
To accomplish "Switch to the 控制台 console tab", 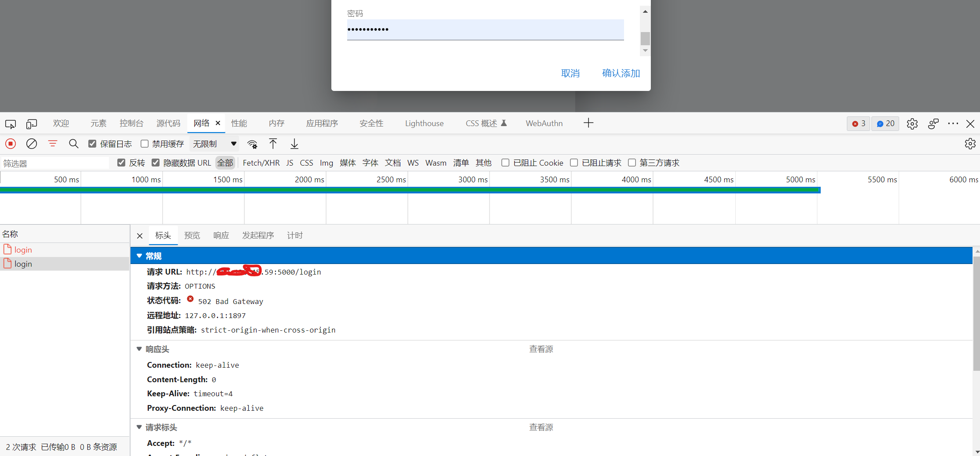I will point(131,123).
